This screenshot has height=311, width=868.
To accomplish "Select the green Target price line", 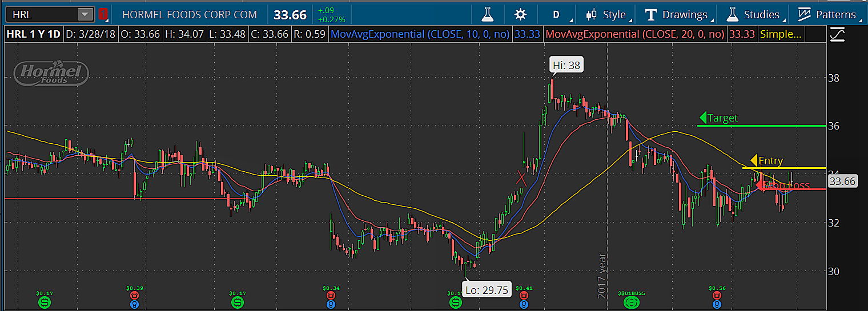I will click(x=762, y=125).
